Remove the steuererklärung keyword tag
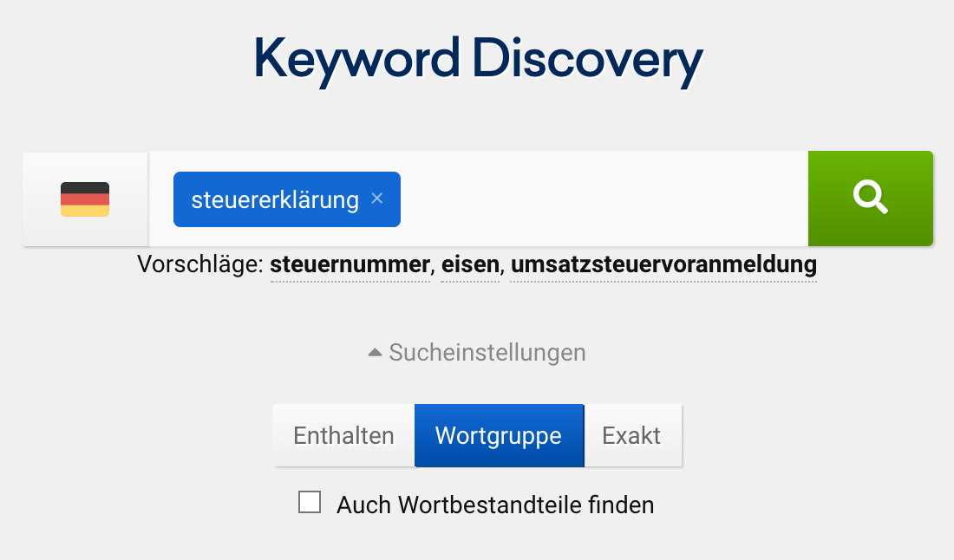This screenshot has width=954, height=560. tap(377, 199)
